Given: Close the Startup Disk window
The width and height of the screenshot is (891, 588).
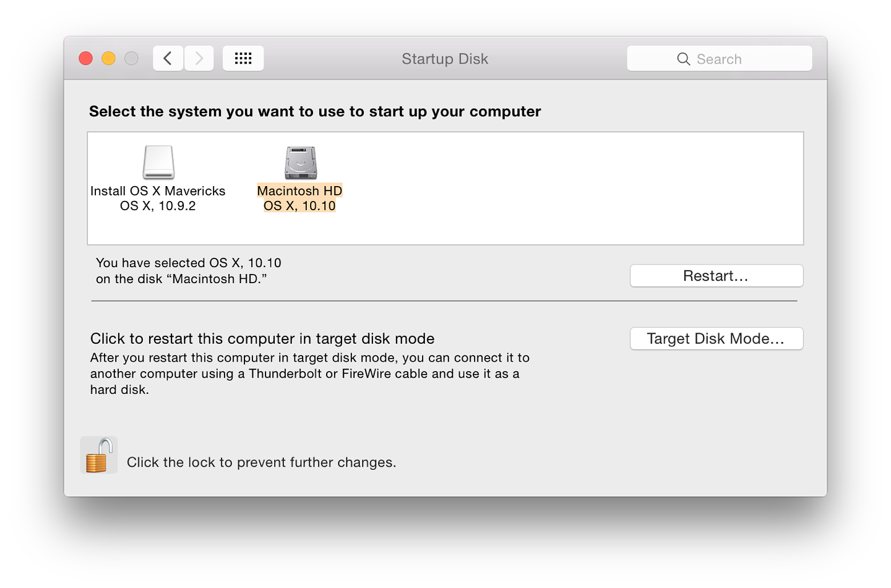Looking at the screenshot, I should click(x=86, y=59).
